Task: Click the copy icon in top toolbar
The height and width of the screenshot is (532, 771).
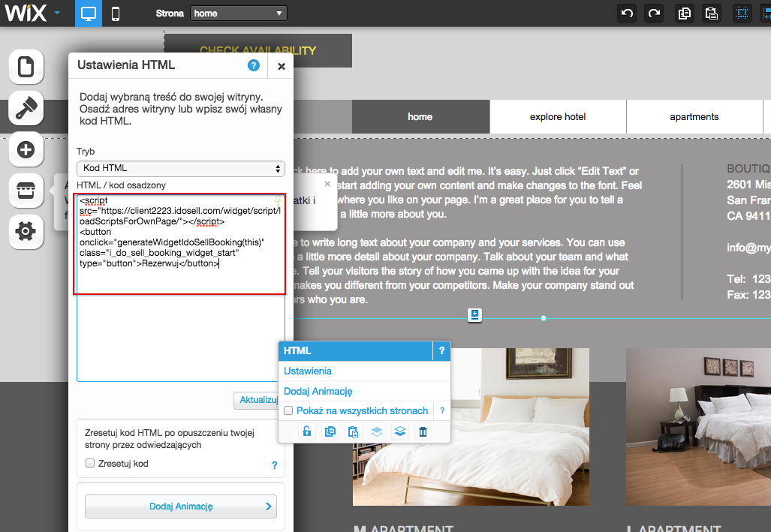Action: [684, 14]
